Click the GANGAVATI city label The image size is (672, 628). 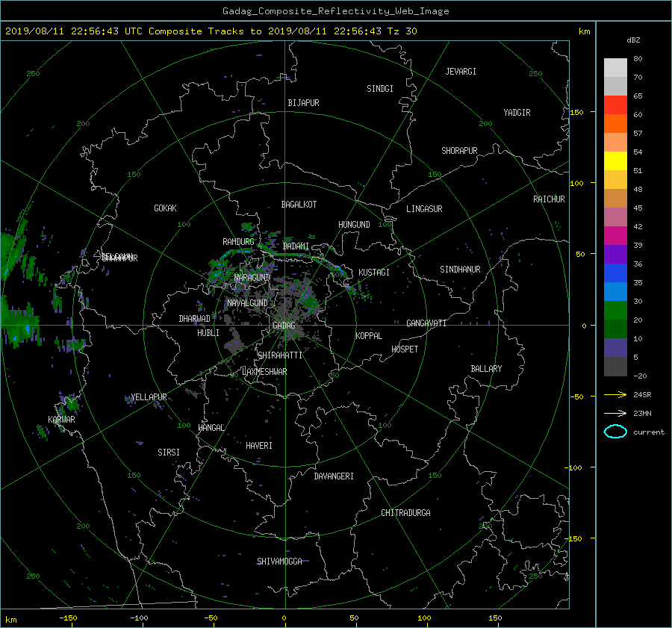[426, 323]
